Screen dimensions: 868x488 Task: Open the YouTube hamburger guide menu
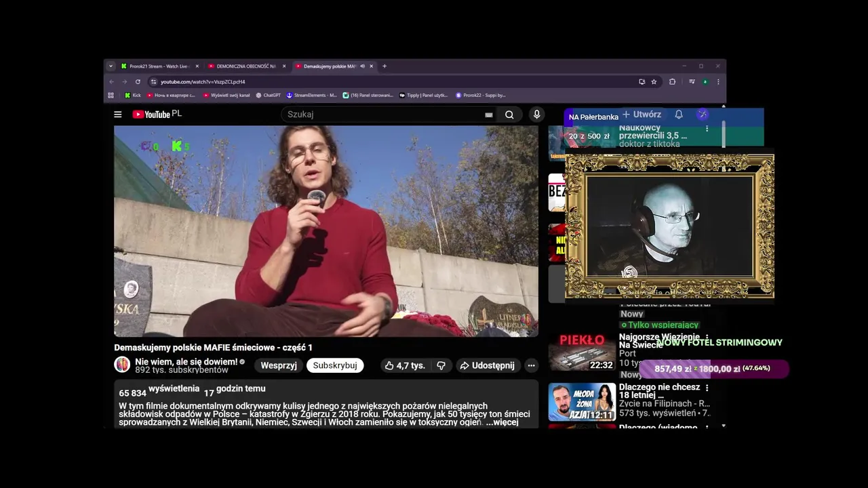click(x=118, y=115)
